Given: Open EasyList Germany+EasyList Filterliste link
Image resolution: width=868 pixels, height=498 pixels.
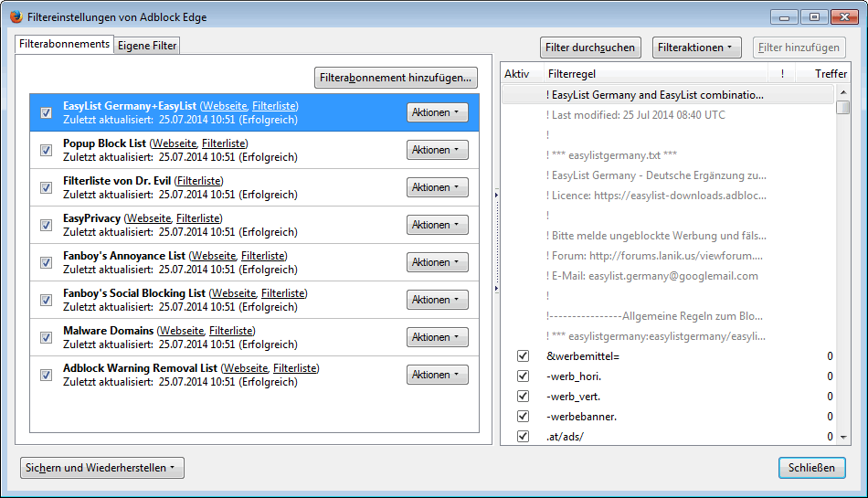Looking at the screenshot, I should pos(274,106).
